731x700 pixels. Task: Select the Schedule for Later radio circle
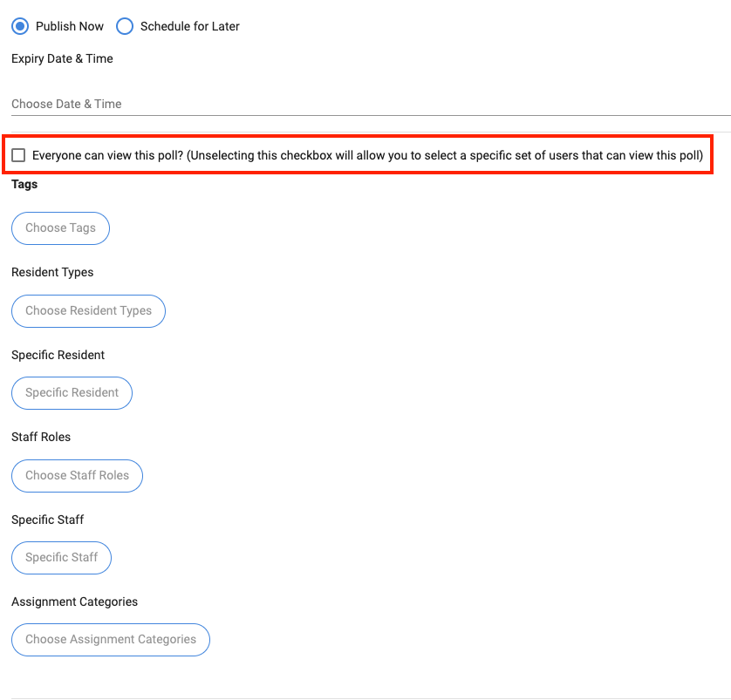[125, 26]
